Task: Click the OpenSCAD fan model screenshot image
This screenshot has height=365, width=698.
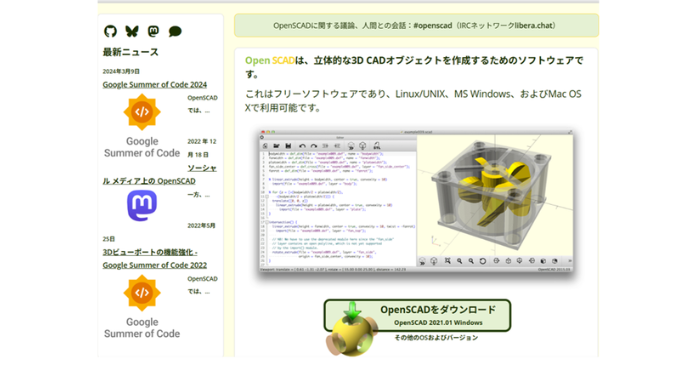Action: (x=416, y=201)
